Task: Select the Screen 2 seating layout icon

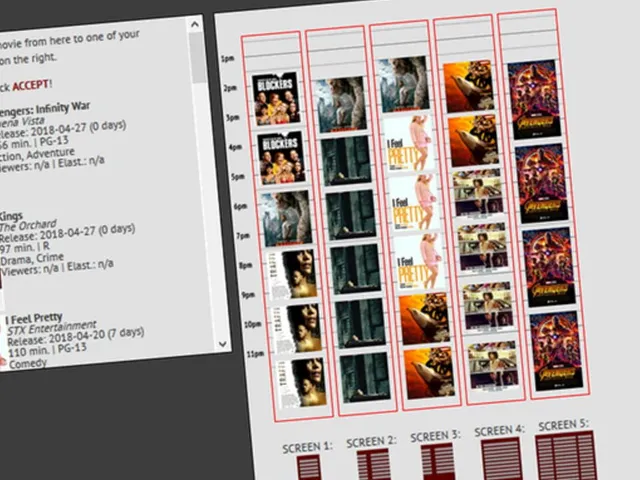Action: tap(373, 464)
